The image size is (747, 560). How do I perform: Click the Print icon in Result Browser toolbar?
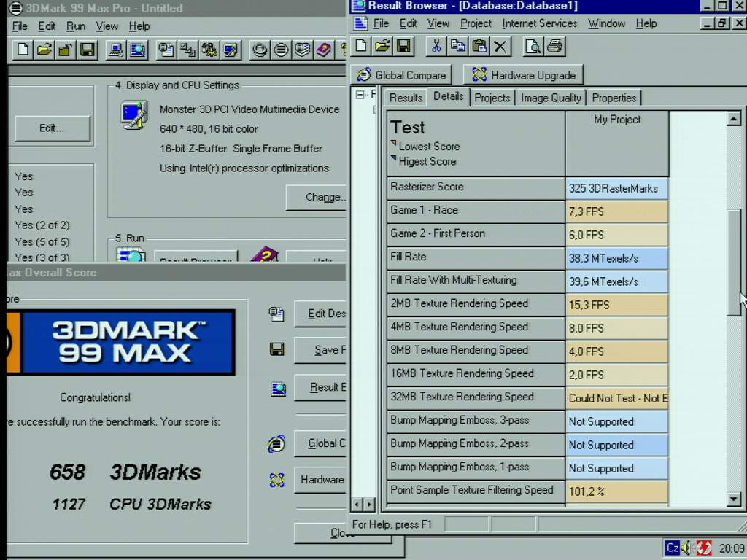[x=554, y=46]
